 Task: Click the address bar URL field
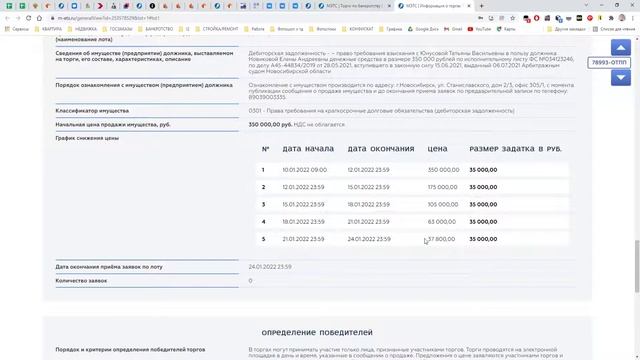click(x=261, y=18)
